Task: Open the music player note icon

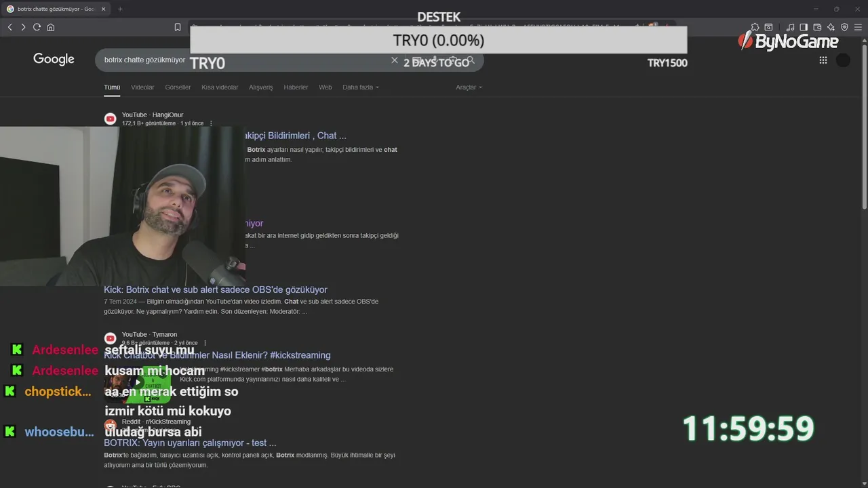Action: point(790,27)
